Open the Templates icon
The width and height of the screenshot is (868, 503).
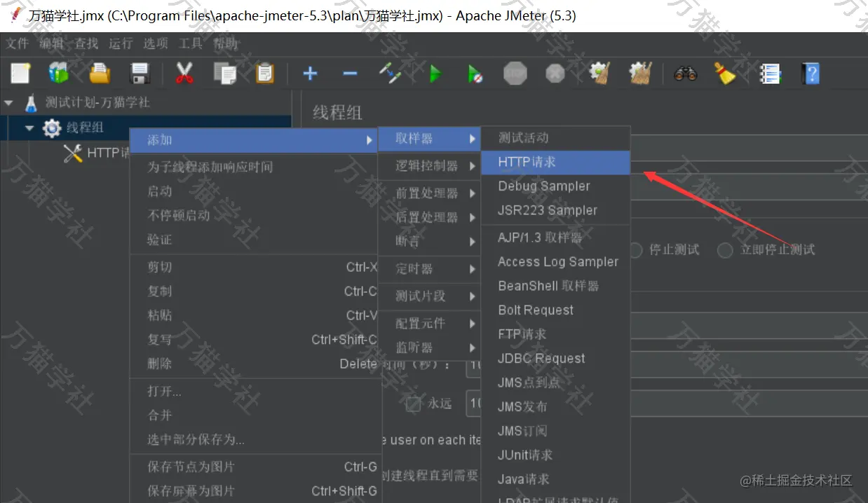pyautogui.click(x=59, y=74)
